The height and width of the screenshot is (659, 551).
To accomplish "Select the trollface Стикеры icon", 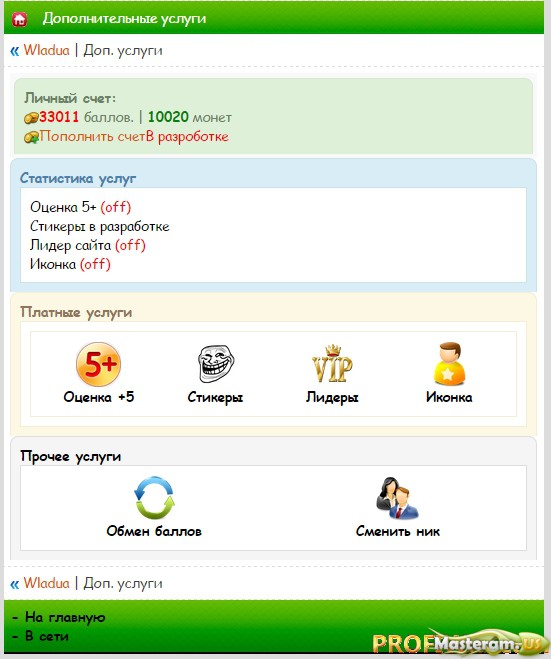I will tap(216, 364).
